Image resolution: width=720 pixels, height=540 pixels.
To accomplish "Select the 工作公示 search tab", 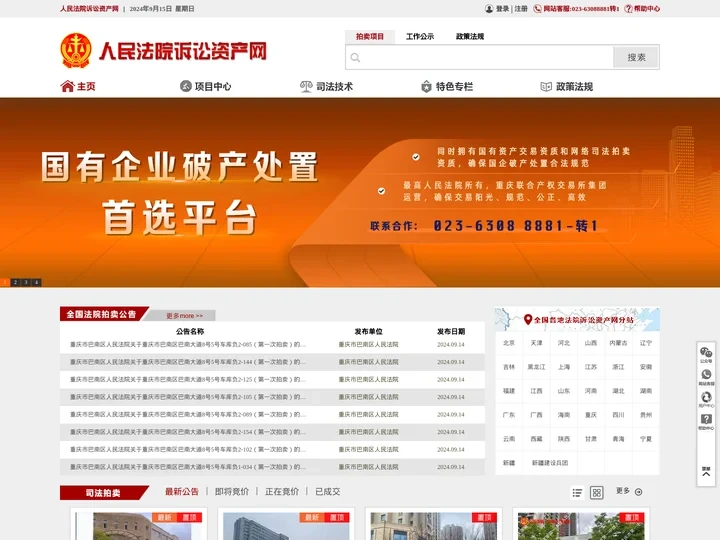I will [420, 36].
